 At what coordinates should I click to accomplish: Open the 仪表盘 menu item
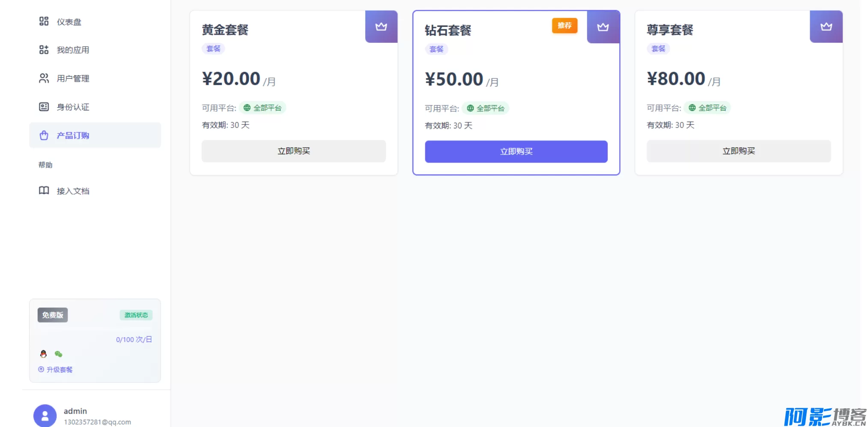point(69,22)
